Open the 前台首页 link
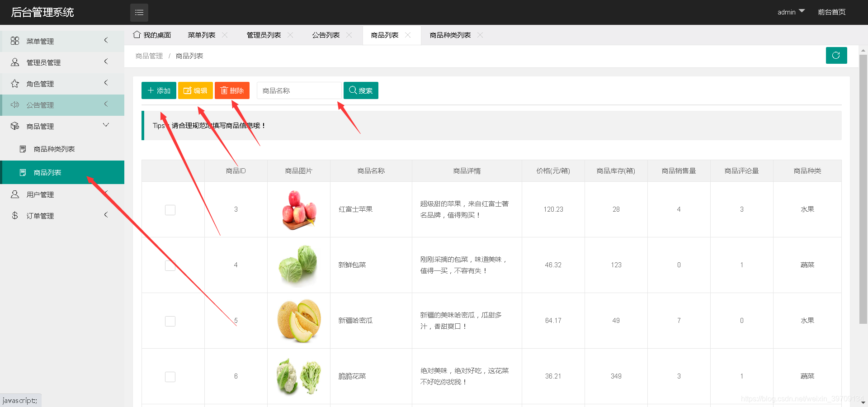Image resolution: width=868 pixels, height=407 pixels. 831,12
